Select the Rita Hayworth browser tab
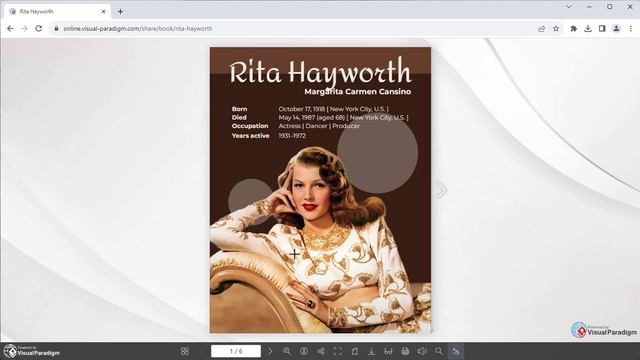The image size is (640, 360). pyautogui.click(x=57, y=12)
